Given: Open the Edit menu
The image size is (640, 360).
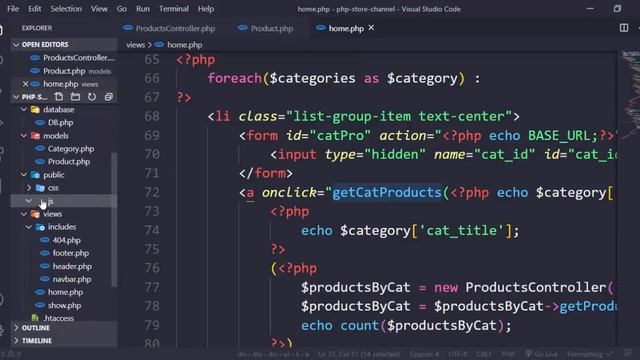Looking at the screenshot, I should [x=35, y=9].
